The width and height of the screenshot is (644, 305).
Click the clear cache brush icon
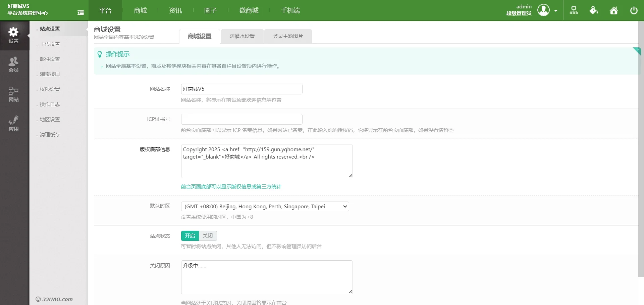pos(594,10)
